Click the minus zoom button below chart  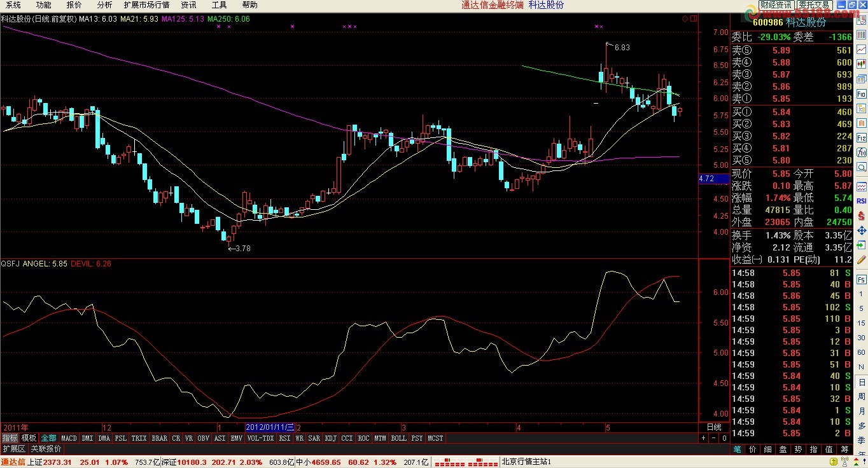click(x=713, y=438)
